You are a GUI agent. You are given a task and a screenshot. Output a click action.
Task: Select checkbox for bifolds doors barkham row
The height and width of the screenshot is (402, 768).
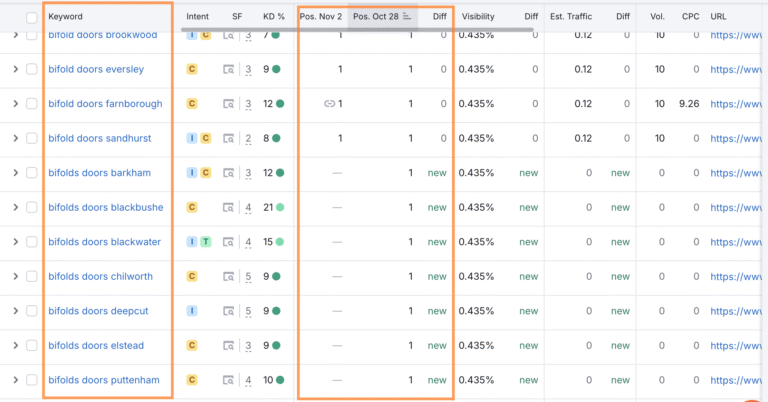tap(32, 173)
